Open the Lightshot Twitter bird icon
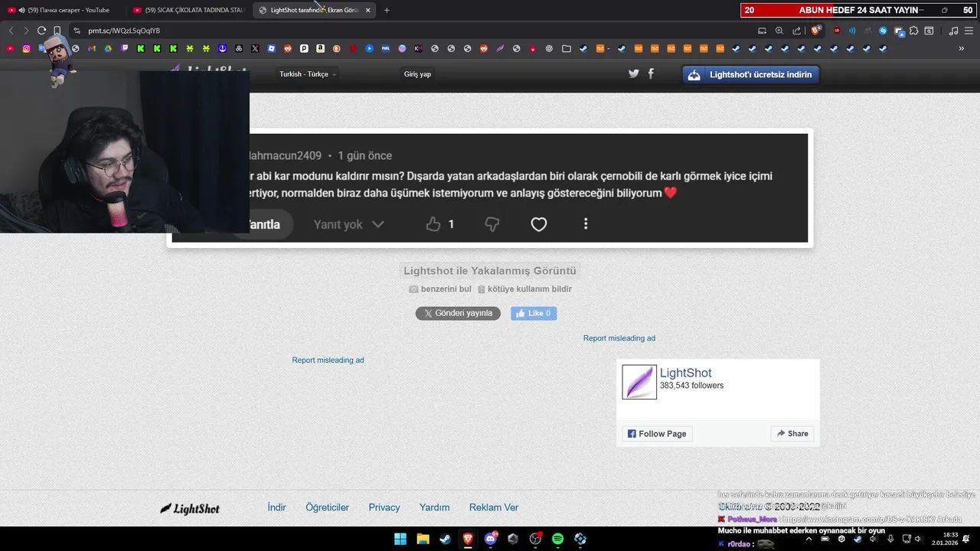This screenshot has width=980, height=551. [633, 73]
